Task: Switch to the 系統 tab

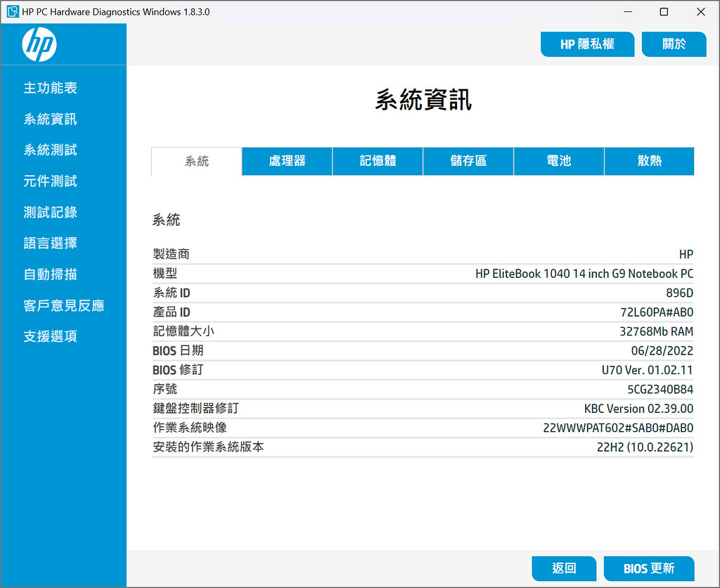Action: 197,161
